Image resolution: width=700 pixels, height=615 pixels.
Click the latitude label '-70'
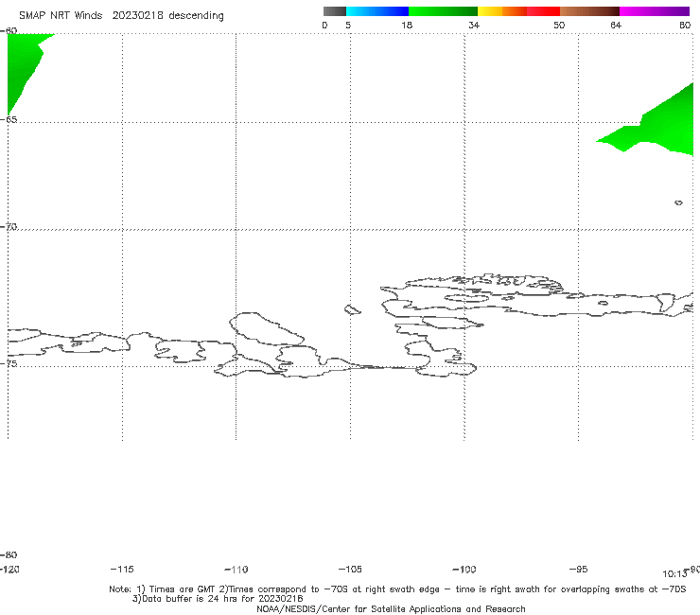point(9,227)
